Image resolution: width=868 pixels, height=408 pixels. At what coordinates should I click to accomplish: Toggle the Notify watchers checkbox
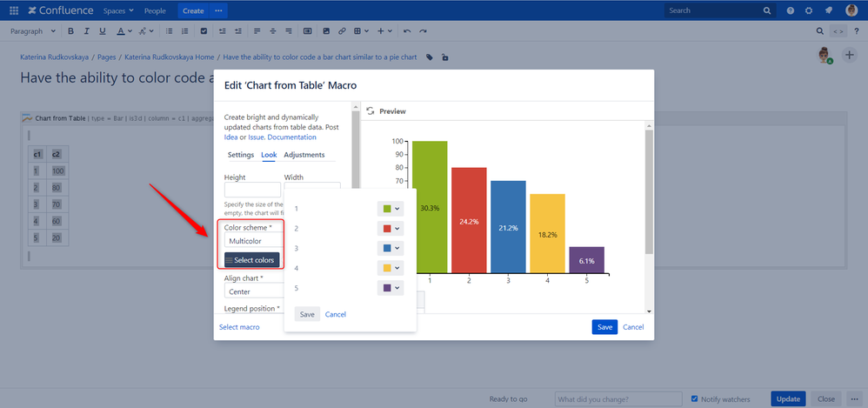(x=695, y=398)
